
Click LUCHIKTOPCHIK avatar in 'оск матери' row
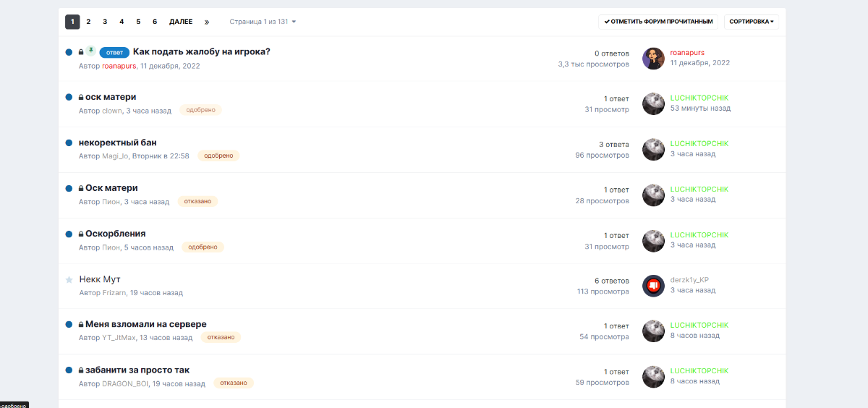coord(653,103)
